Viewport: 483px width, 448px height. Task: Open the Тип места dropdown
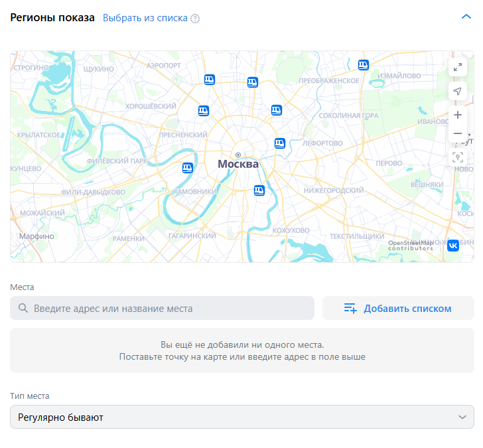(241, 417)
